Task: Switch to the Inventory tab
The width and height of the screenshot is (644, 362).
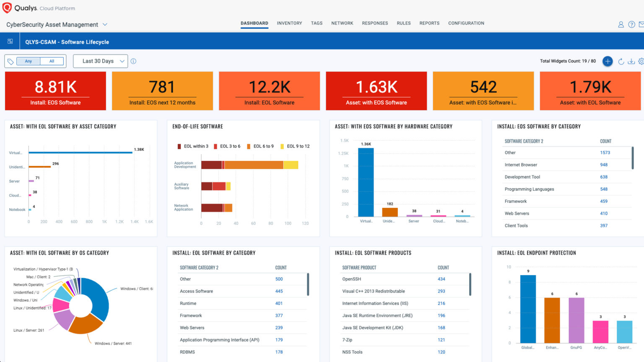Action: [x=289, y=23]
